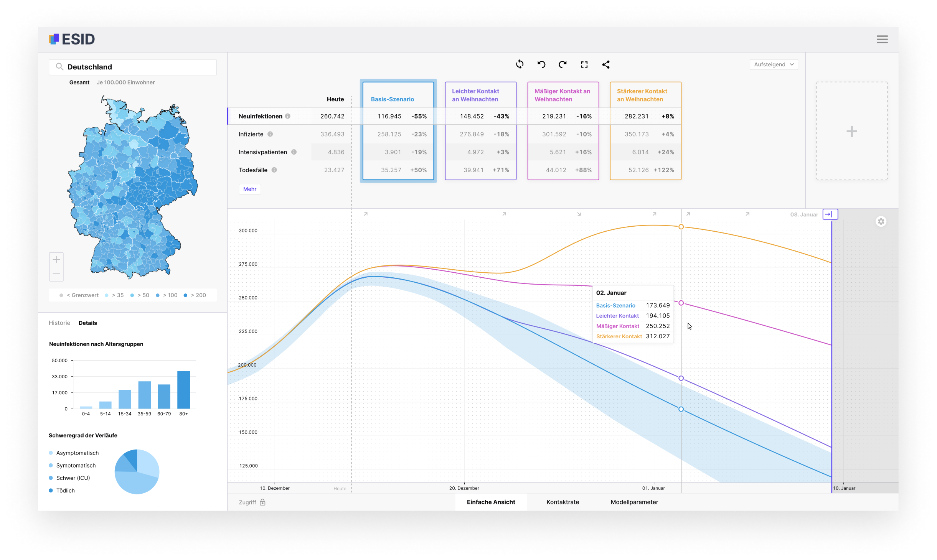Click the redo icon
Viewport: 937px width, 560px height.
563,64
